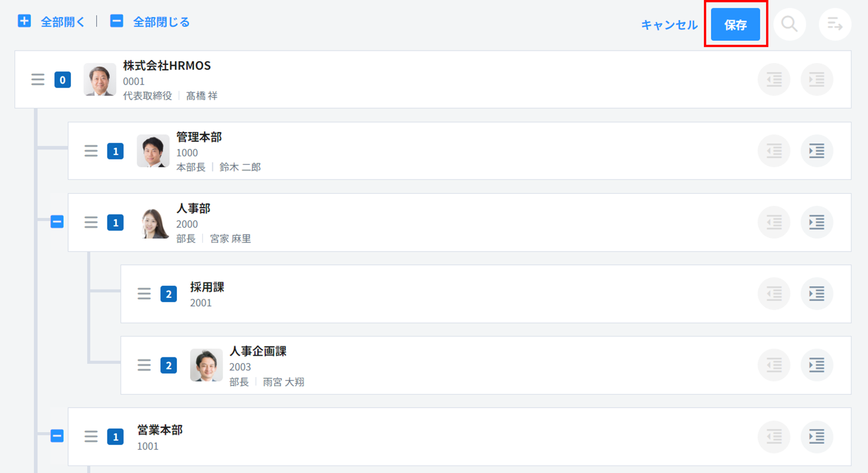The height and width of the screenshot is (473, 868).
Task: Indent the 営業本部 department row
Action: [816, 437]
